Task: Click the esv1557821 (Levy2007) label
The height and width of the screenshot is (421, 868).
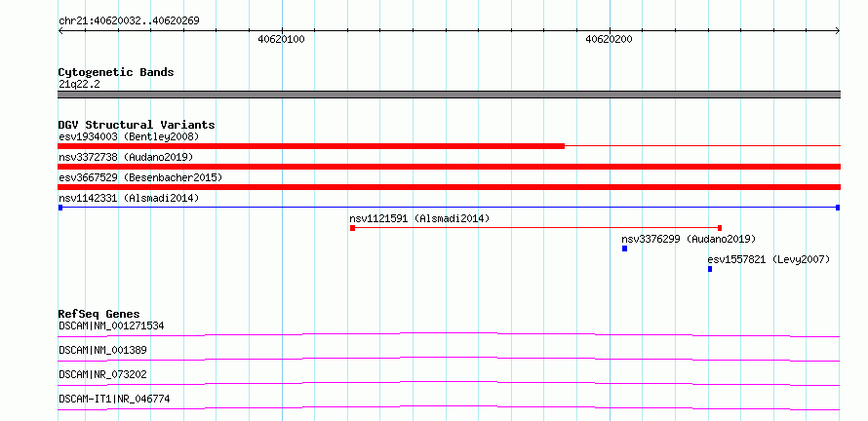Action: point(769,259)
